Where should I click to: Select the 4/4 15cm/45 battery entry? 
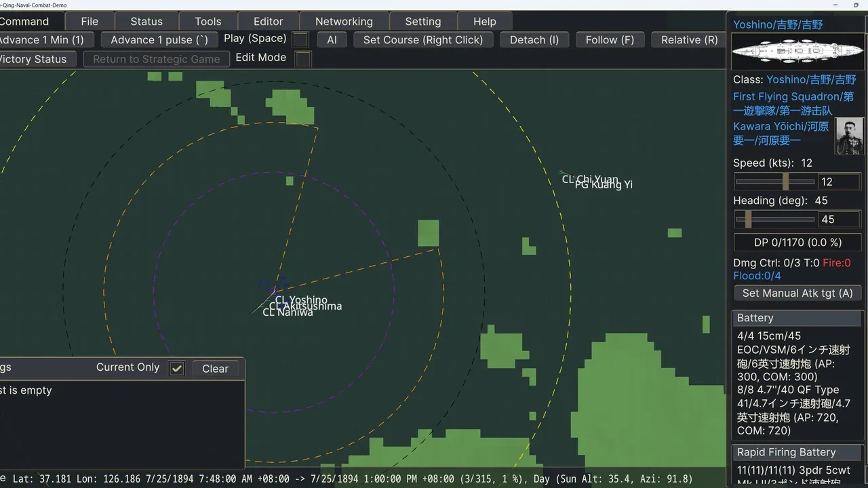click(x=793, y=356)
